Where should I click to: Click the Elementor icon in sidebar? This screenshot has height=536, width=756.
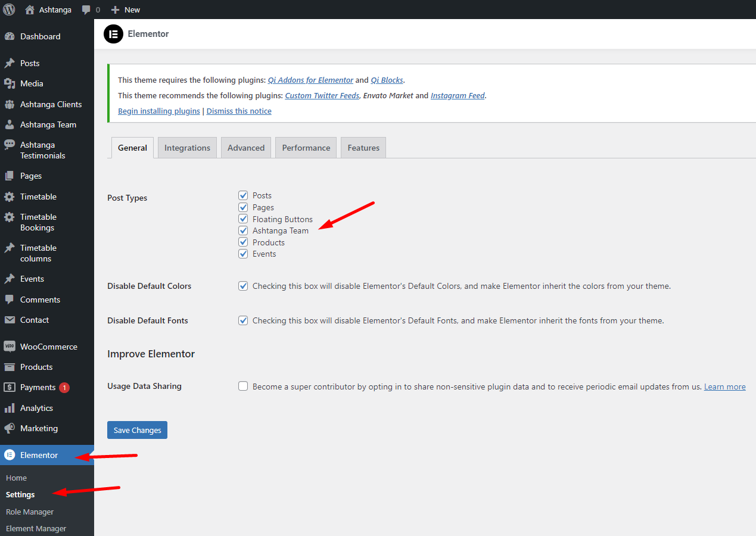[x=10, y=455]
